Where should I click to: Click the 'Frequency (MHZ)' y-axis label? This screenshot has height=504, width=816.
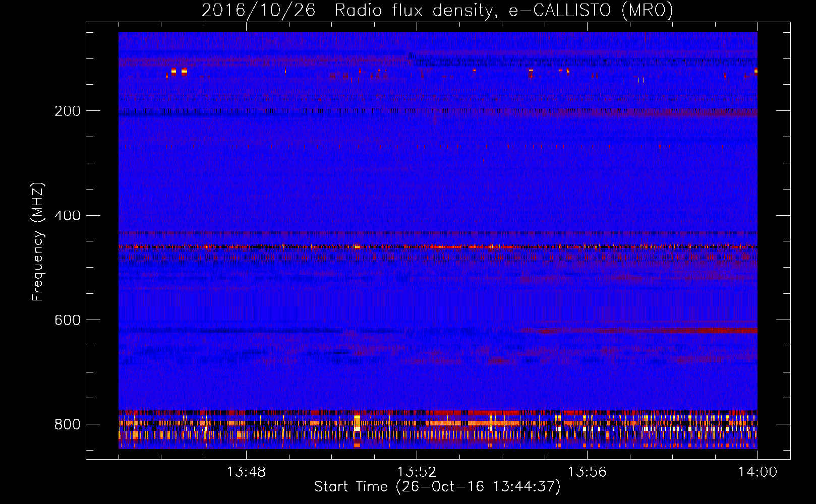coord(38,241)
